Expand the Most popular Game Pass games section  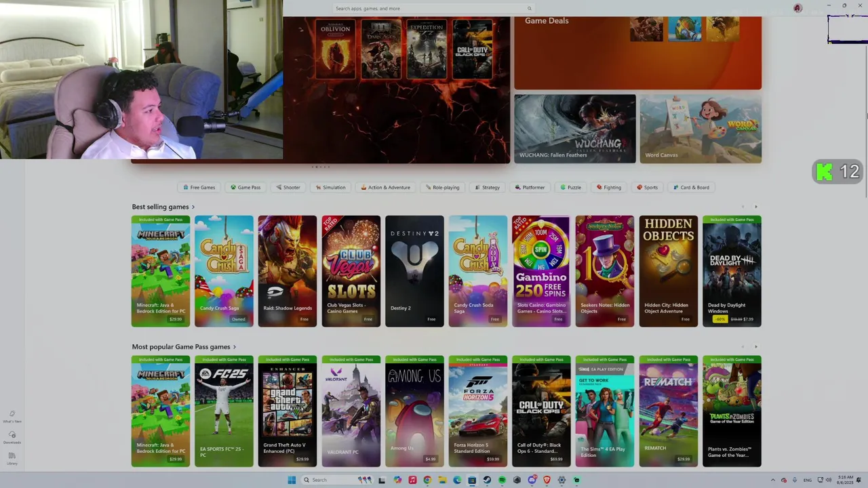pyautogui.click(x=184, y=347)
